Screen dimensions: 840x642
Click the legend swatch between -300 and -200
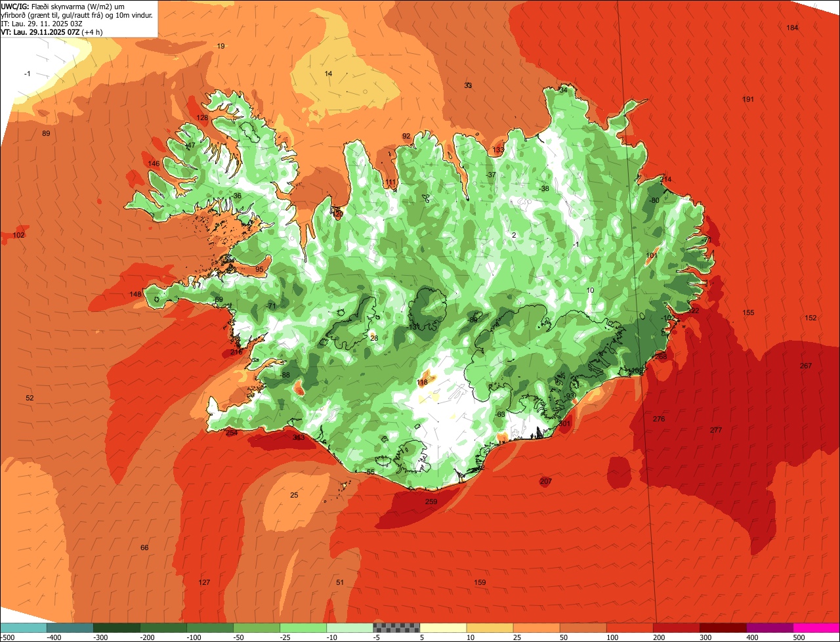(116, 628)
